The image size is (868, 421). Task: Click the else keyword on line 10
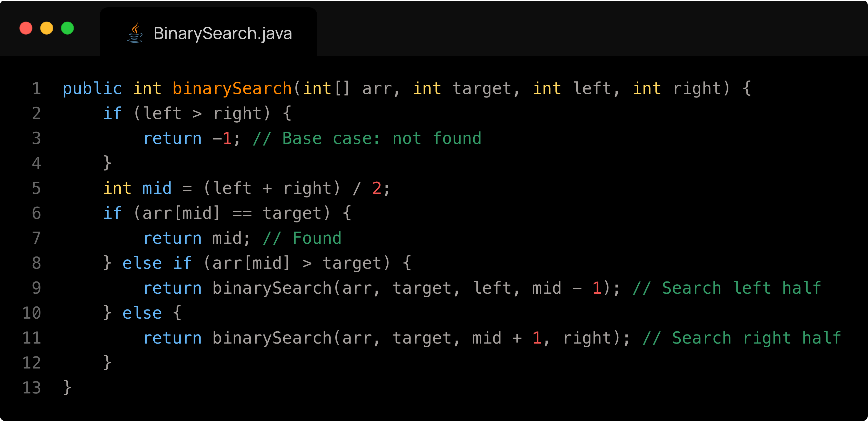click(142, 313)
